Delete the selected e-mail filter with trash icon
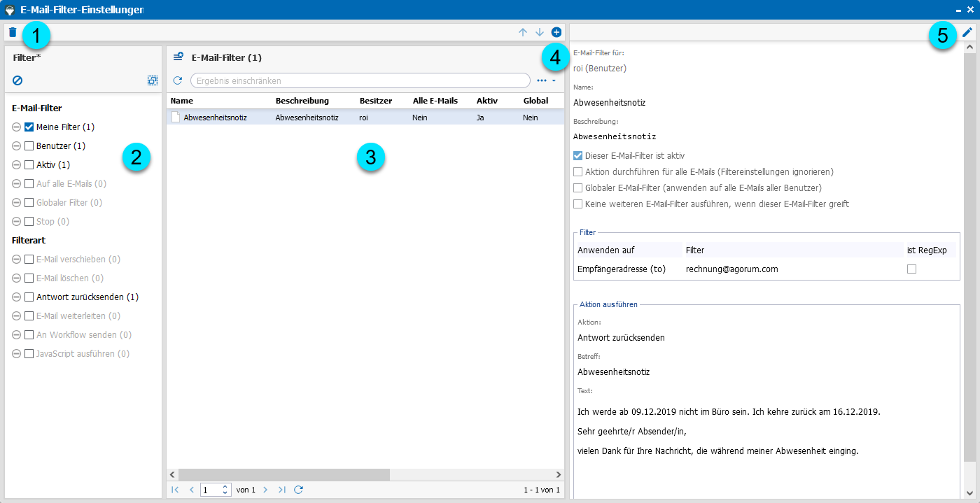The height and width of the screenshot is (503, 980). point(13,32)
